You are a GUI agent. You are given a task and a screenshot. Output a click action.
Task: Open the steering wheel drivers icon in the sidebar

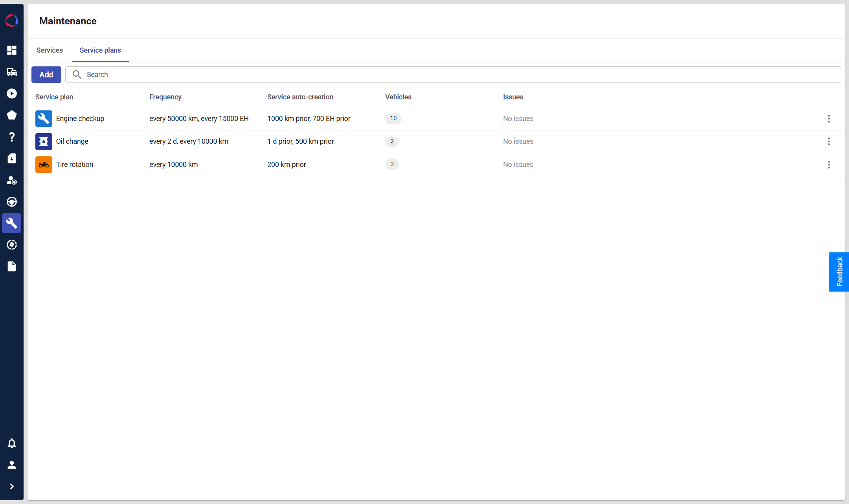pyautogui.click(x=12, y=202)
